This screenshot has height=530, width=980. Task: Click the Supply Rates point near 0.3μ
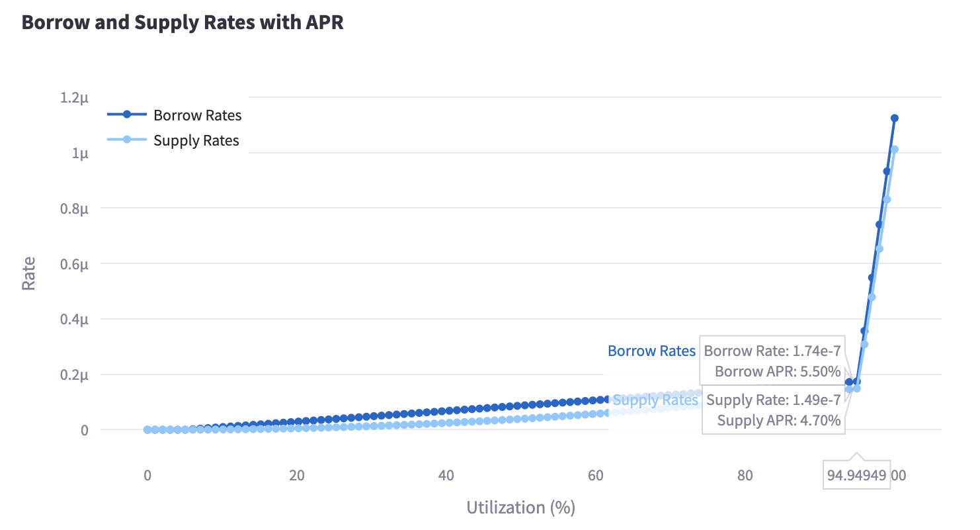click(864, 344)
